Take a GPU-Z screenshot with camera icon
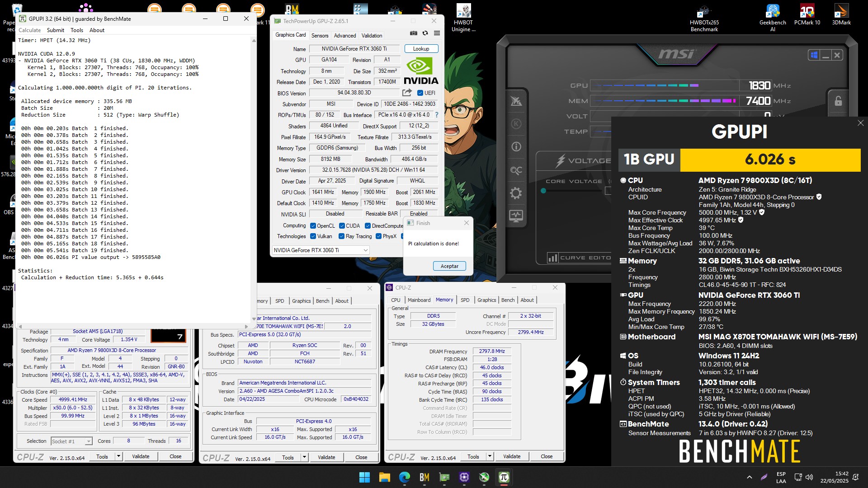 [x=413, y=33]
